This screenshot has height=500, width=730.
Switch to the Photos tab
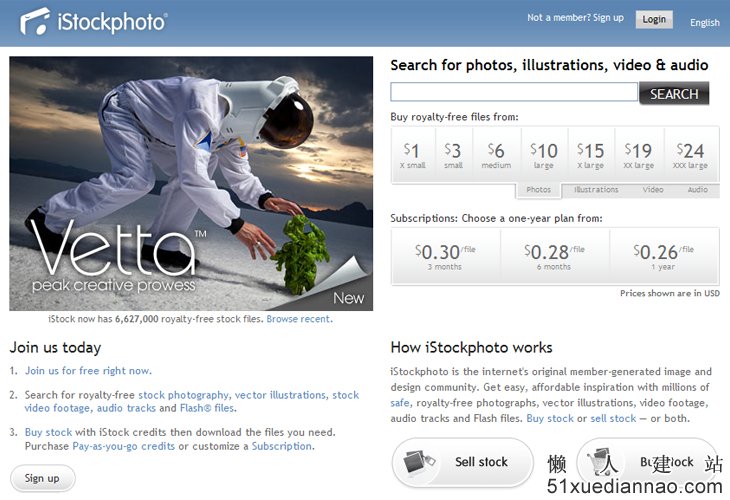point(539,190)
